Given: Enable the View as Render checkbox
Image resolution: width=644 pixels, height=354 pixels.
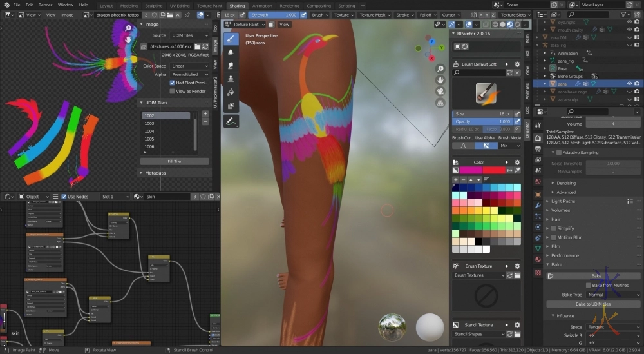Looking at the screenshot, I should (x=172, y=91).
